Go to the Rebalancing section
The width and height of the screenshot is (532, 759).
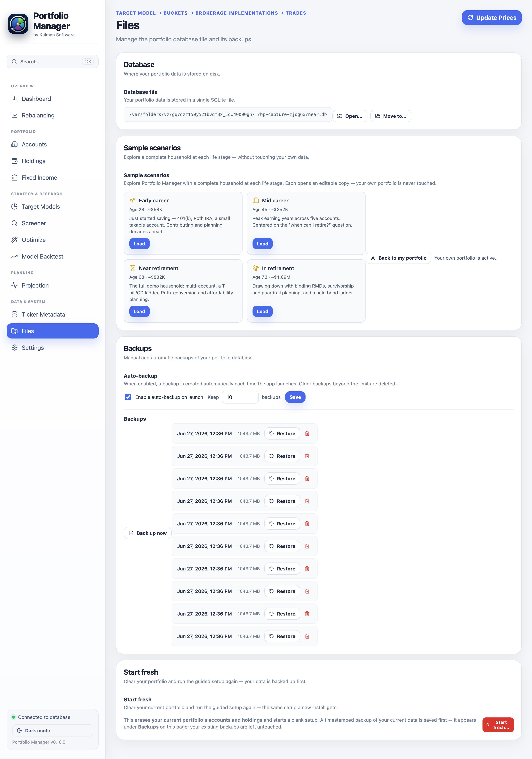[x=53, y=115]
